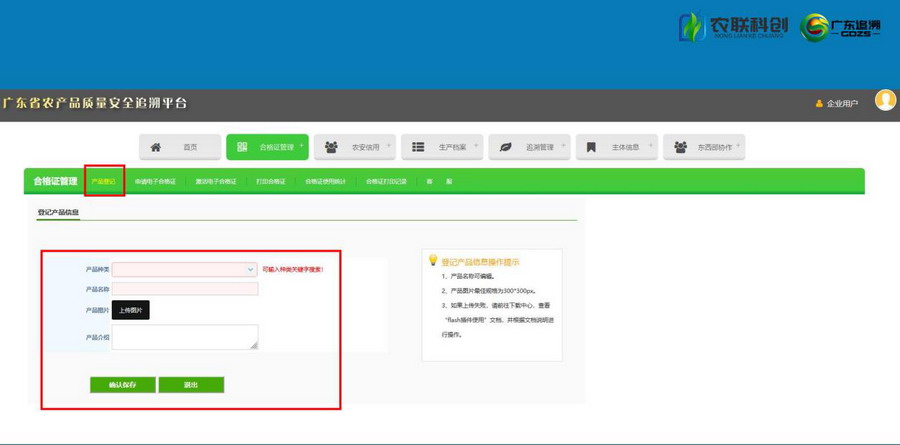Expand the 产品种类 dropdown
The height and width of the screenshot is (445, 900).
pyautogui.click(x=250, y=269)
